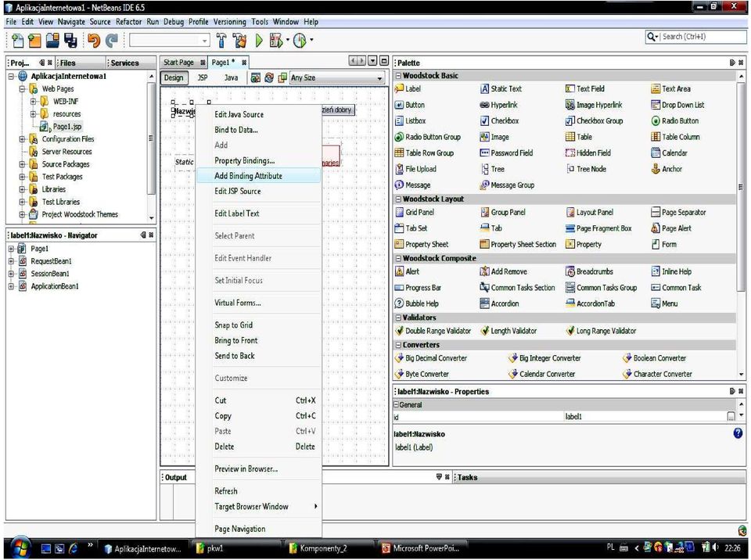The image size is (751, 560).
Task: Open the Any Size target dropdown
Action: click(x=336, y=77)
